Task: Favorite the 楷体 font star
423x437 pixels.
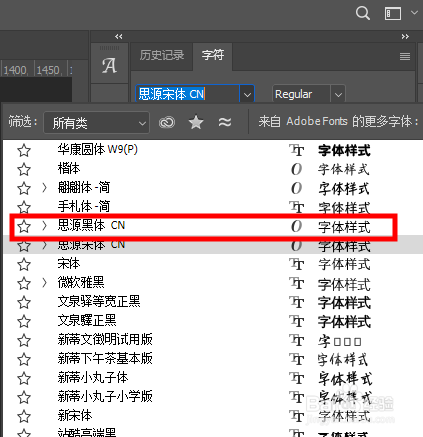Action: point(24,169)
